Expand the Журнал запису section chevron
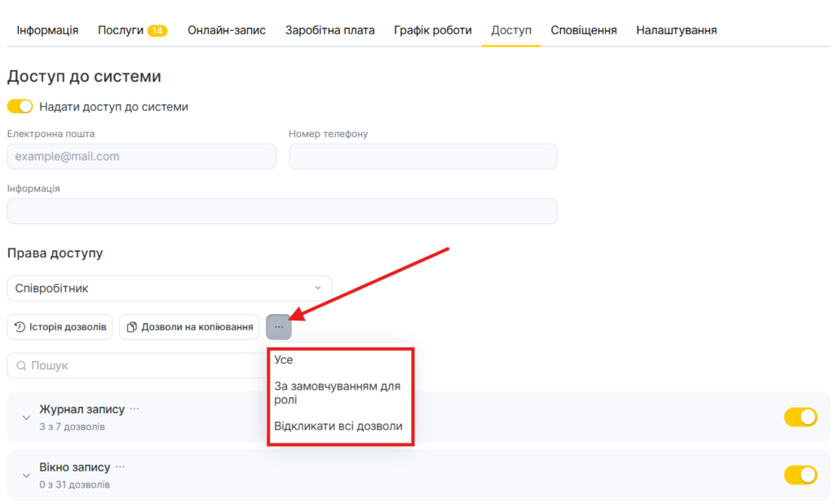The height and width of the screenshot is (504, 835). click(x=26, y=417)
